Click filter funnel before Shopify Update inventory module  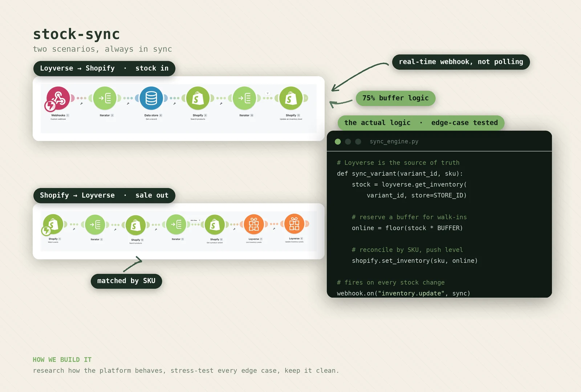pos(268,93)
